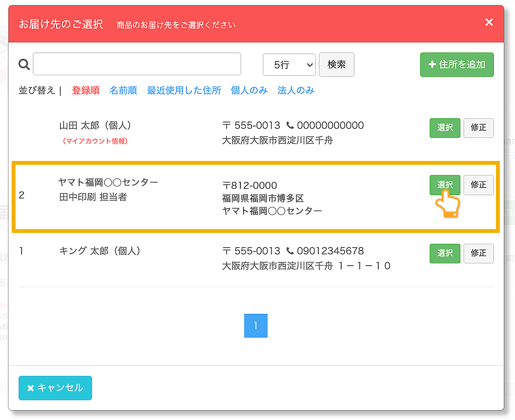Edit 山田 太郎 address with 修正 button
The height and width of the screenshot is (420, 515).
[478, 128]
